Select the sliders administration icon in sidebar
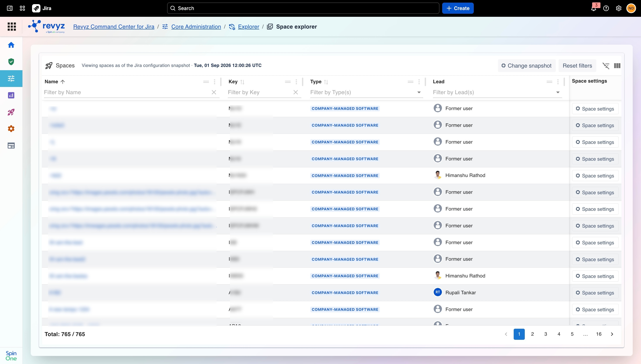 [x=11, y=78]
